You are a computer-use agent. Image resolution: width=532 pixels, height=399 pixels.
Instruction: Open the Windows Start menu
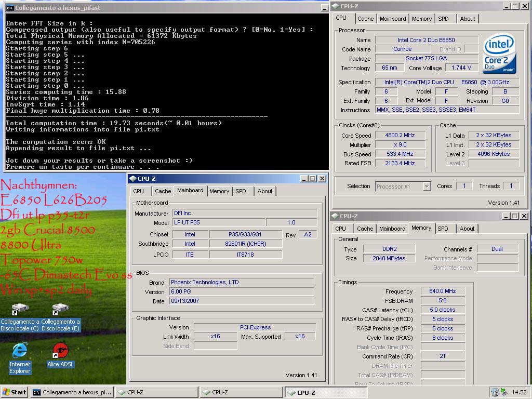click(x=15, y=392)
